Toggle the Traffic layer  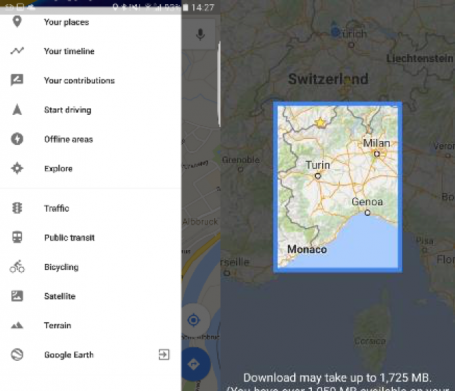[x=90, y=208]
